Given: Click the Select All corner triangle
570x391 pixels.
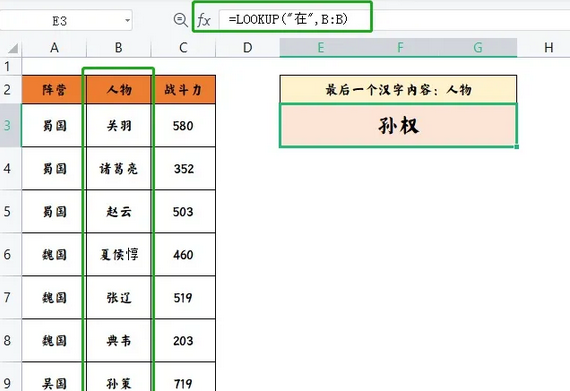Looking at the screenshot, I should [13, 48].
